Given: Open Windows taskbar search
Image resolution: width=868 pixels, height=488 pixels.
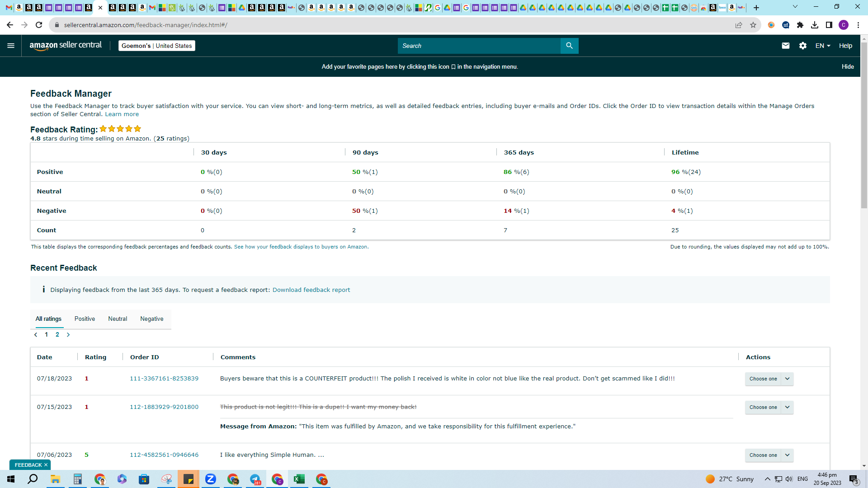Looking at the screenshot, I should [33, 479].
